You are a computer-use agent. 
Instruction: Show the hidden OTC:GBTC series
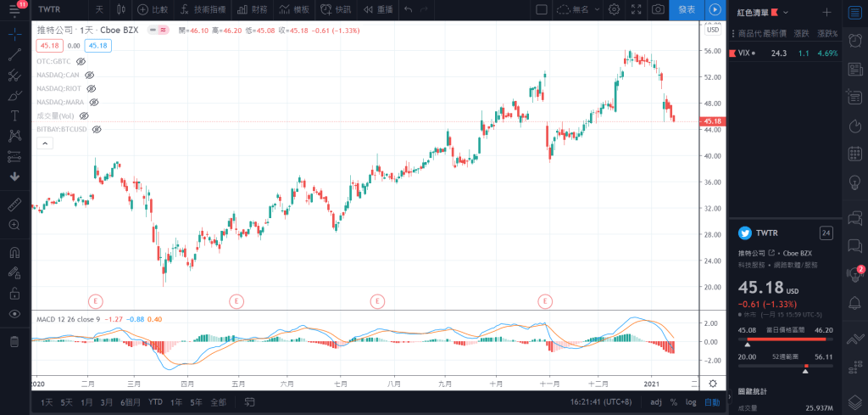(x=81, y=62)
